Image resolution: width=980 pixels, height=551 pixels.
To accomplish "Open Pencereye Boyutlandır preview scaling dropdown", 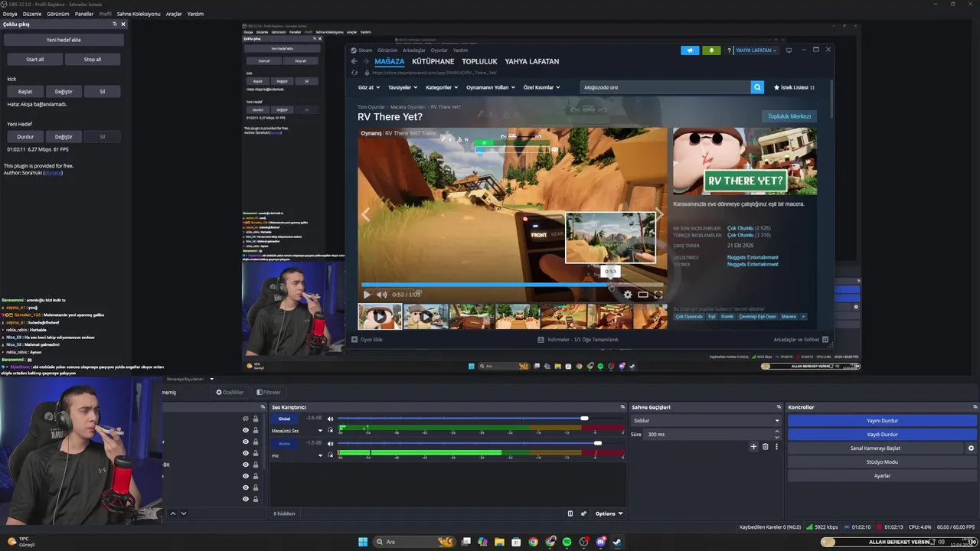I will coord(191,379).
